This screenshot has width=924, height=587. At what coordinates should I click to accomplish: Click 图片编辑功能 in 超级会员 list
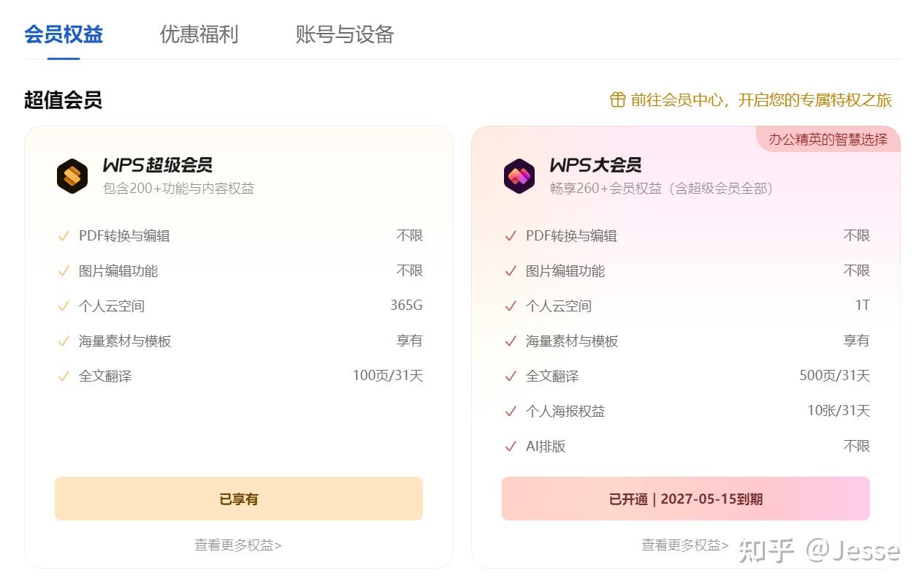coord(118,271)
